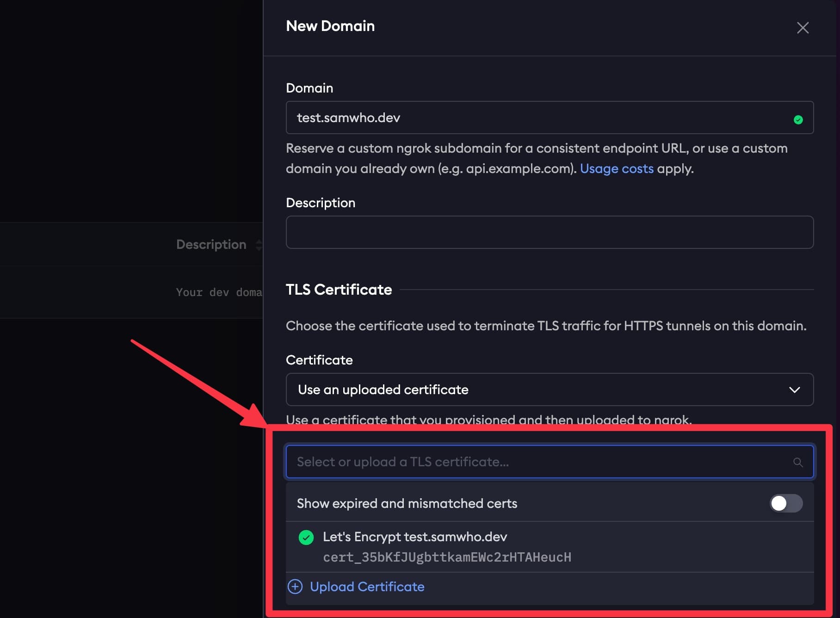
Task: Click the chevron on the Certificate dropdown
Action: [x=795, y=389]
